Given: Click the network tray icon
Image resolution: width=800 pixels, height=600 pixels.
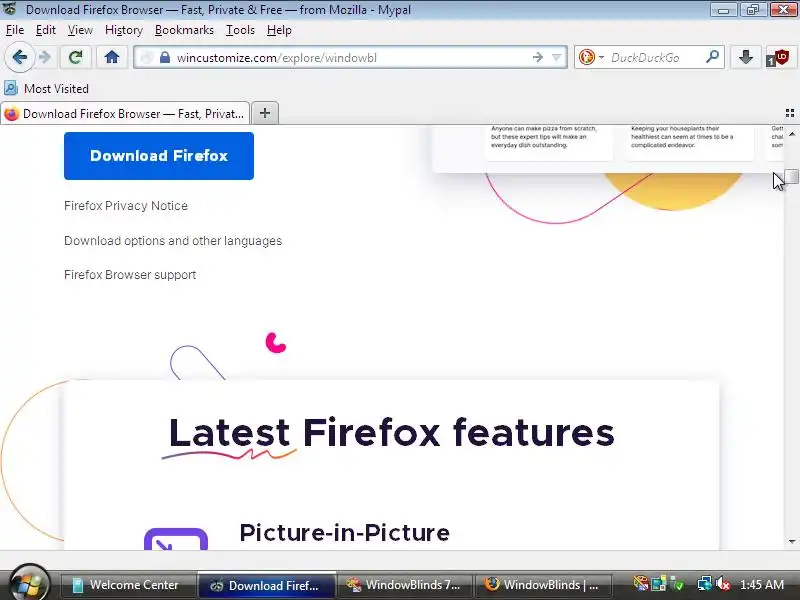Looking at the screenshot, I should tap(704, 584).
